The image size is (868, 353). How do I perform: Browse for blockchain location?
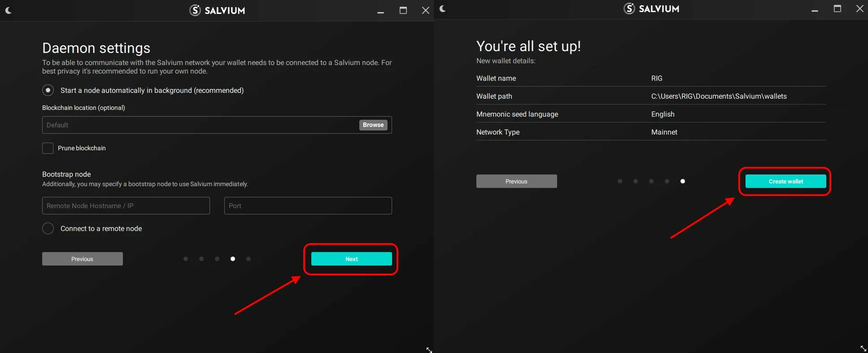tap(373, 125)
